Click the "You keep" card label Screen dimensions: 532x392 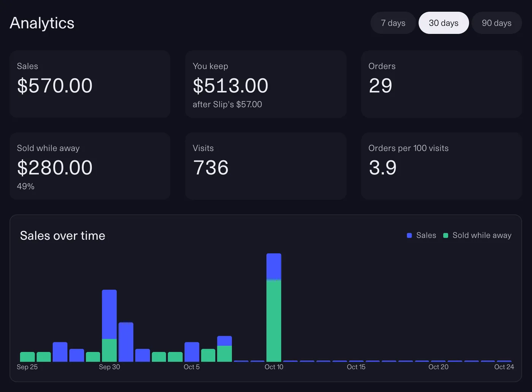(210, 66)
